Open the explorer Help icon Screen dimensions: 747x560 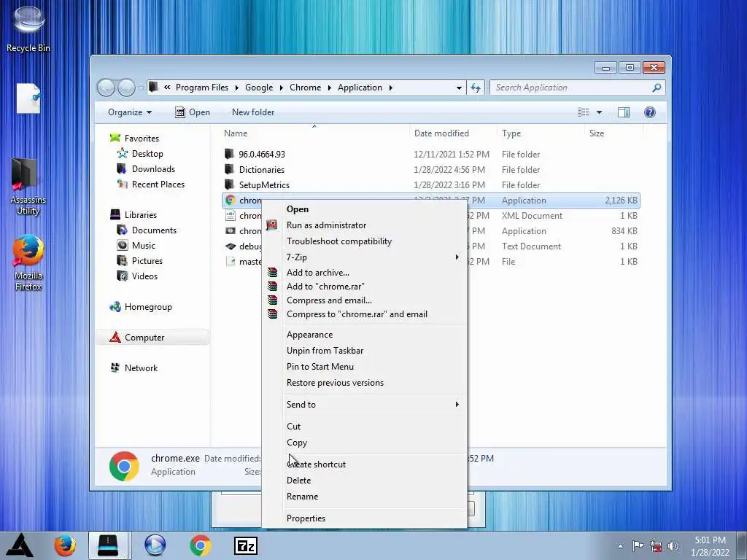pos(650,112)
